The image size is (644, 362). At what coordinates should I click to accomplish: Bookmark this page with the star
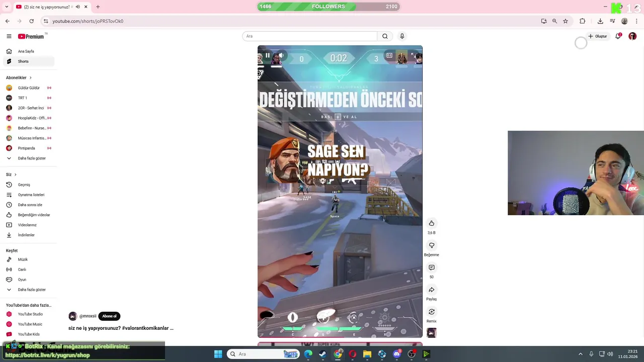tap(566, 21)
